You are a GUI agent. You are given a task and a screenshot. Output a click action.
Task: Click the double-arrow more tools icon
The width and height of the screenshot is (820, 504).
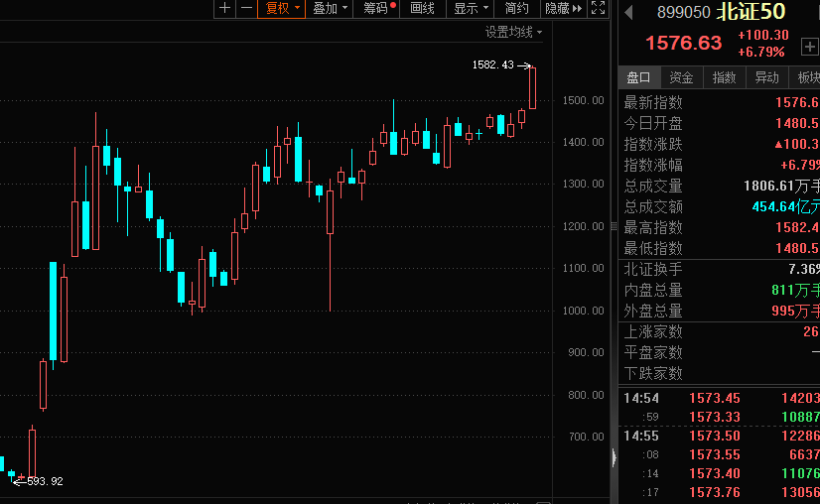(579, 9)
